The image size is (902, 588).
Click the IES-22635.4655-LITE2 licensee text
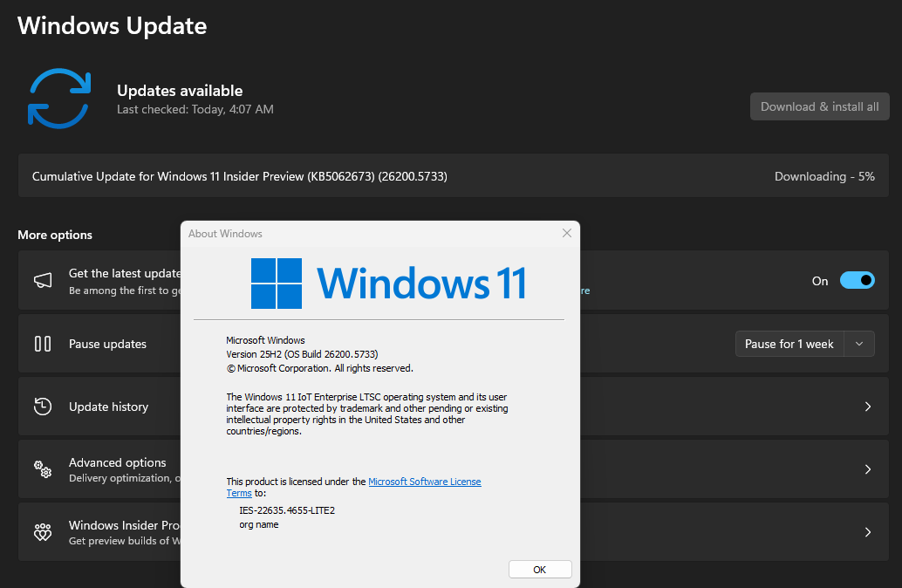287,510
